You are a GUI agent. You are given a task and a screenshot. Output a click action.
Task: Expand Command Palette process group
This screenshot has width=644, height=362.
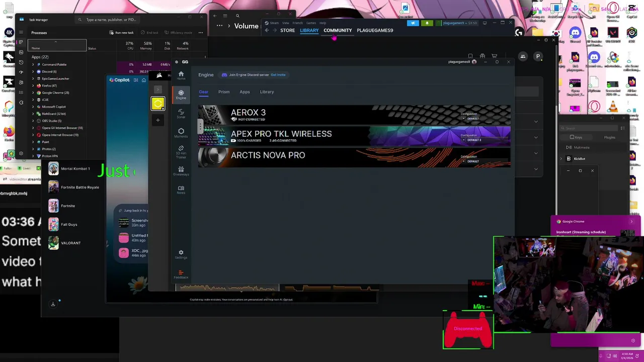tap(33, 64)
